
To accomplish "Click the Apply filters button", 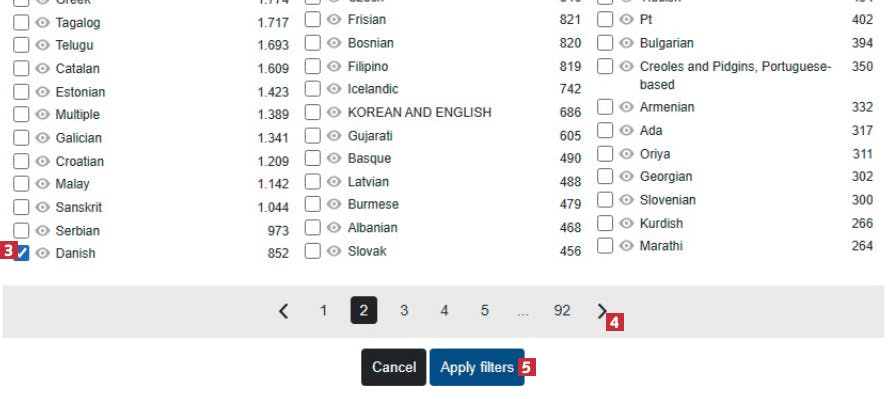I will [477, 367].
